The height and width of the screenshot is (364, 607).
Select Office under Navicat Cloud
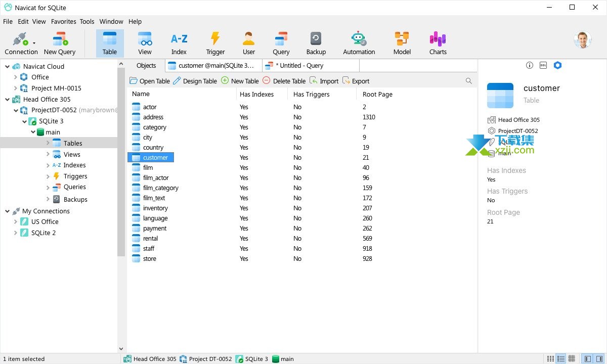[x=40, y=77]
